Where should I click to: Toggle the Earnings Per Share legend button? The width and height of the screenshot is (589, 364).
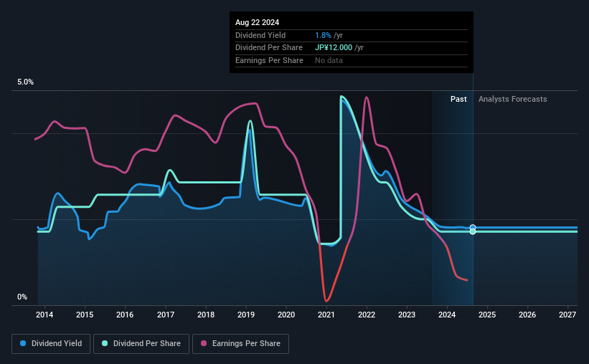coord(240,344)
